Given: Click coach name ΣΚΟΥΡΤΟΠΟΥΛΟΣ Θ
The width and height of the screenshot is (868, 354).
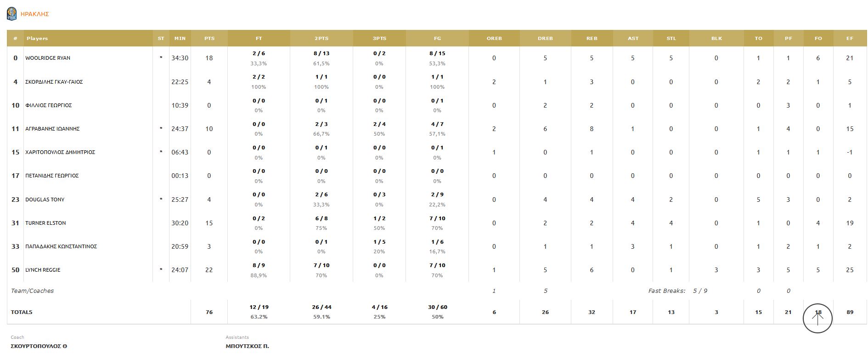Looking at the screenshot, I should (x=39, y=346).
